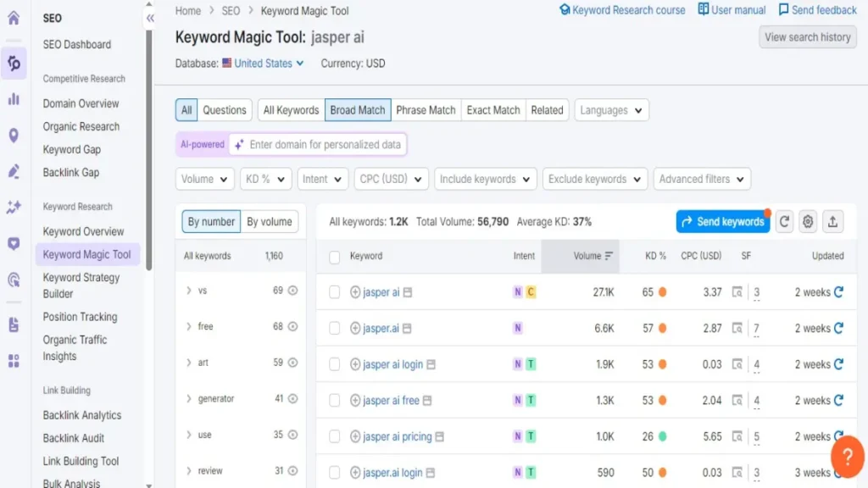Open the location pin Local icon in rail
This screenshot has height=488, width=868.
tap(14, 135)
